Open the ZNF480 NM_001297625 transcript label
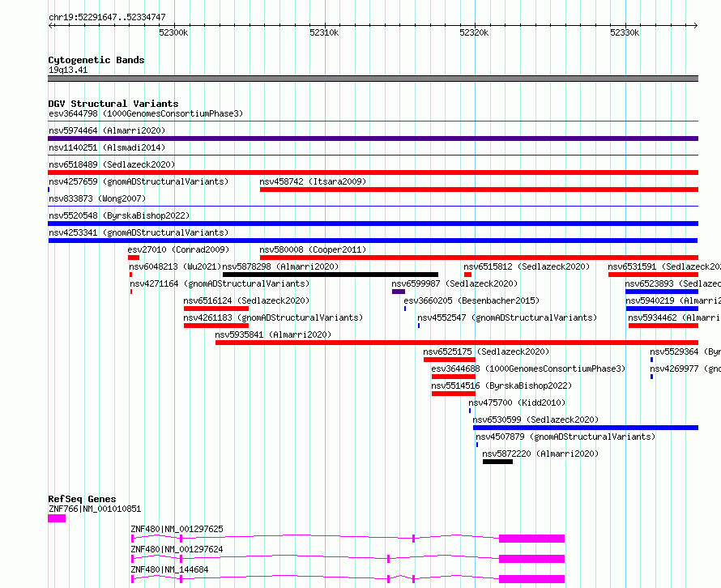This screenshot has width=721, height=588. pos(177,529)
